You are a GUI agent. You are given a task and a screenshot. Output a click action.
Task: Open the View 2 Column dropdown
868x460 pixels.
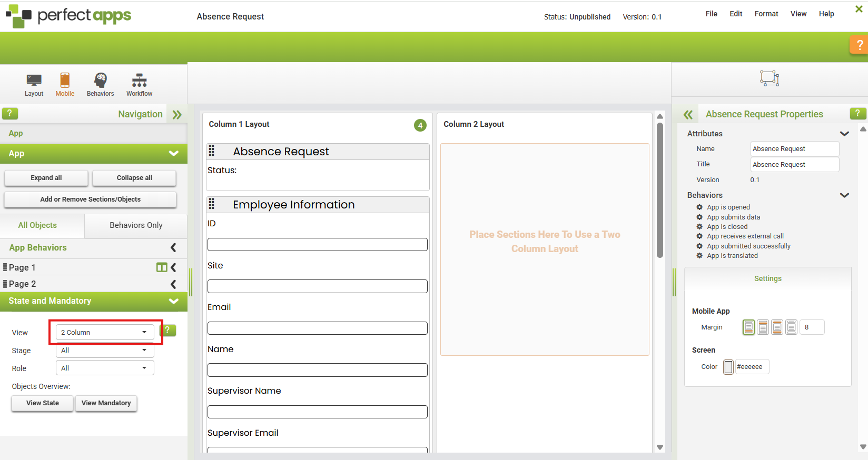105,332
